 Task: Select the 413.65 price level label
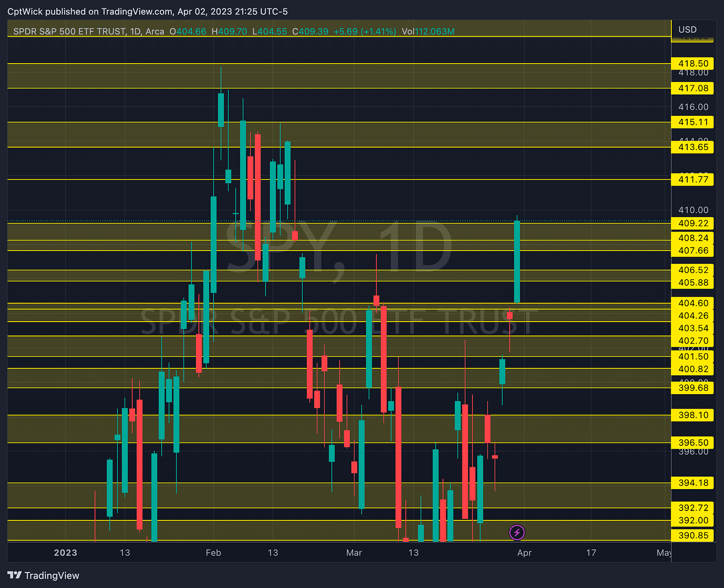(x=693, y=147)
